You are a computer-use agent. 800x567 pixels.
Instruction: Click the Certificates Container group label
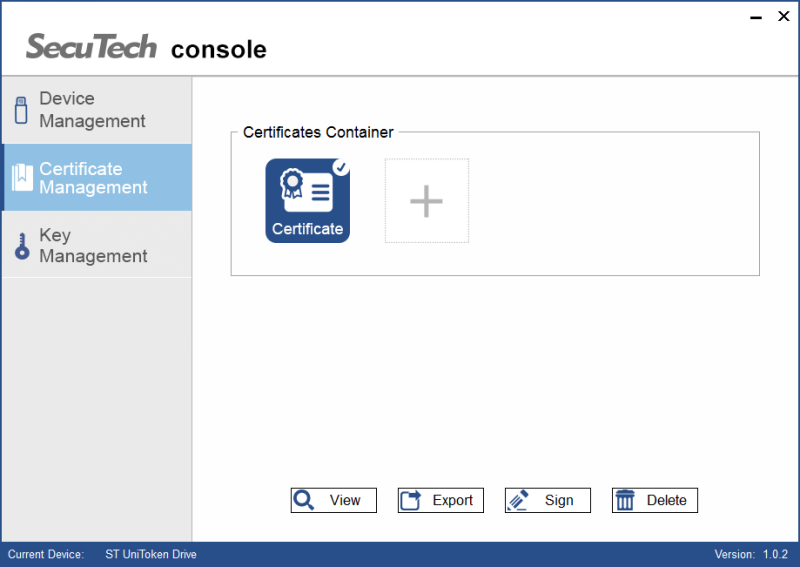tap(318, 132)
